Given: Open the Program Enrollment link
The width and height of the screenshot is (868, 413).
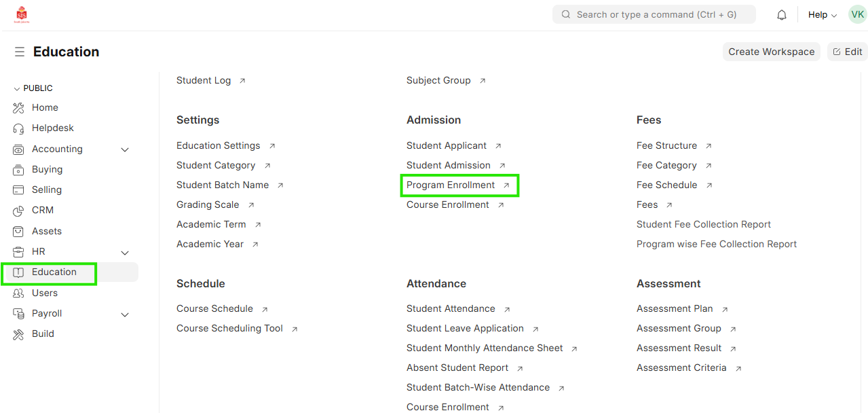Looking at the screenshot, I should pyautogui.click(x=451, y=185).
